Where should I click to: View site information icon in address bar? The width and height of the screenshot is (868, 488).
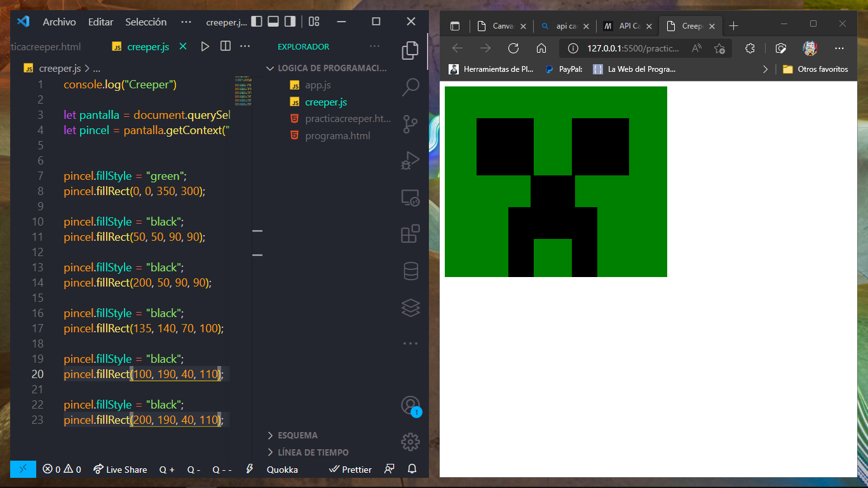pyautogui.click(x=573, y=48)
